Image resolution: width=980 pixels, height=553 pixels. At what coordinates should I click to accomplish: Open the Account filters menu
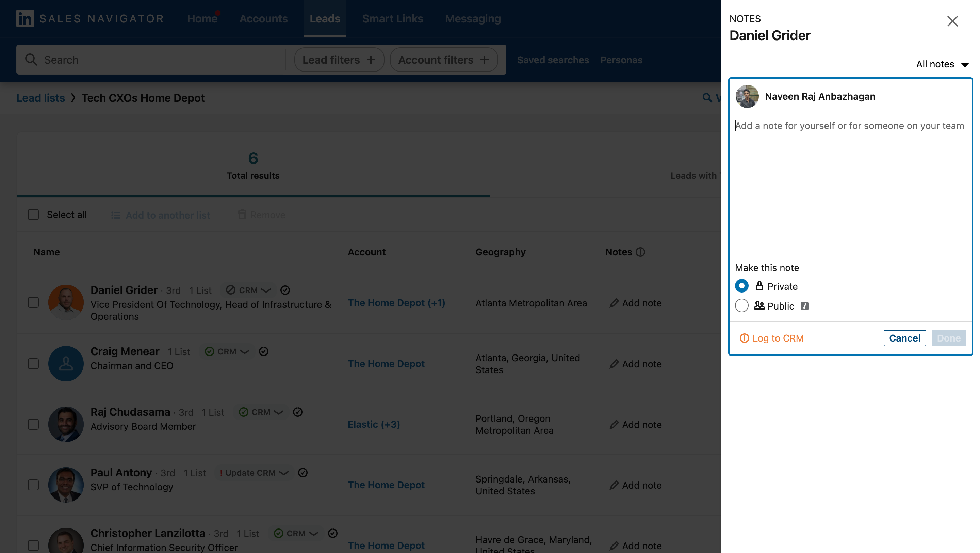tap(444, 59)
